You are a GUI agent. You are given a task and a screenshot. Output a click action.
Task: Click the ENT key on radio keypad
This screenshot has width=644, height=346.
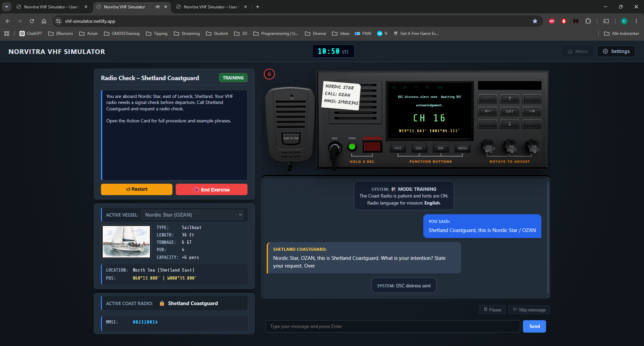(510, 111)
